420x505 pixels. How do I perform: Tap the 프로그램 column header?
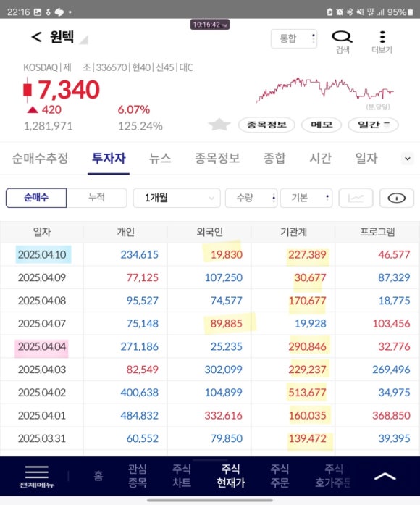[377, 232]
